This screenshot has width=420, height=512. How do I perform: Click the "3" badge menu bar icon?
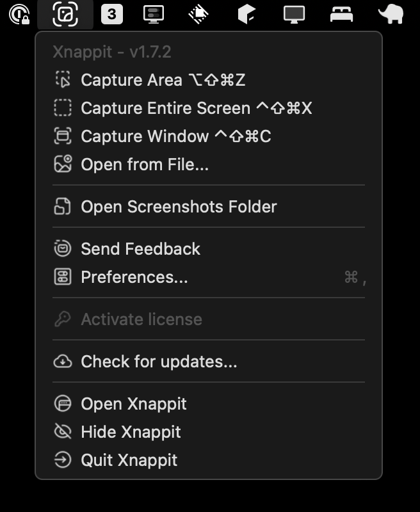[x=113, y=13]
